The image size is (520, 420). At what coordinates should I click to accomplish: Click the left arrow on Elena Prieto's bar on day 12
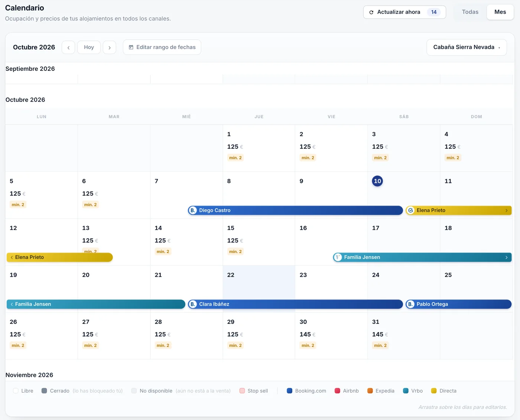tap(12, 257)
